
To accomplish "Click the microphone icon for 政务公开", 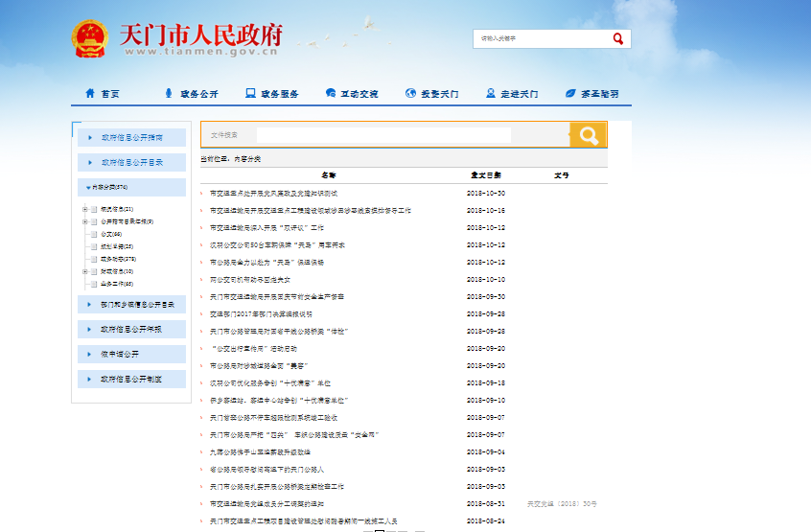I will [x=169, y=94].
